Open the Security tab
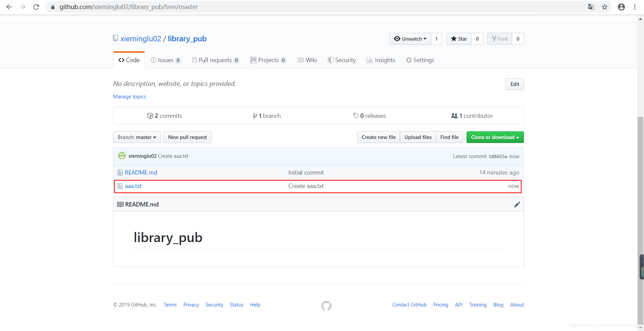 click(x=342, y=60)
